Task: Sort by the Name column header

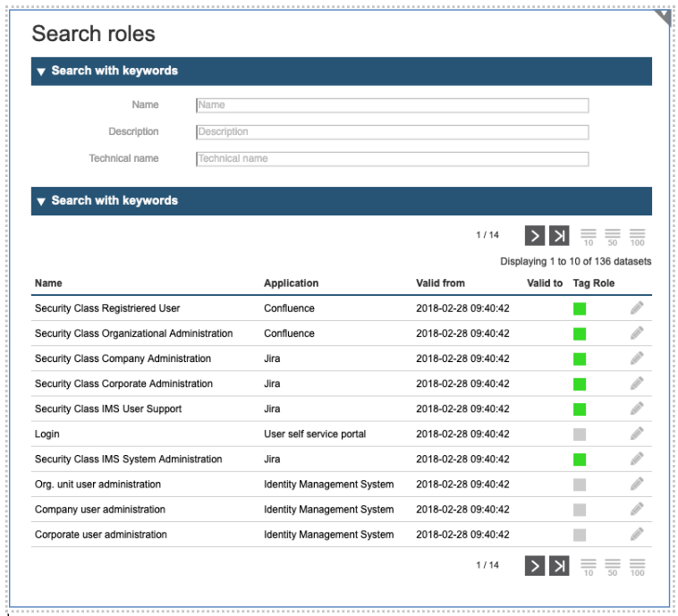Action: click(48, 283)
